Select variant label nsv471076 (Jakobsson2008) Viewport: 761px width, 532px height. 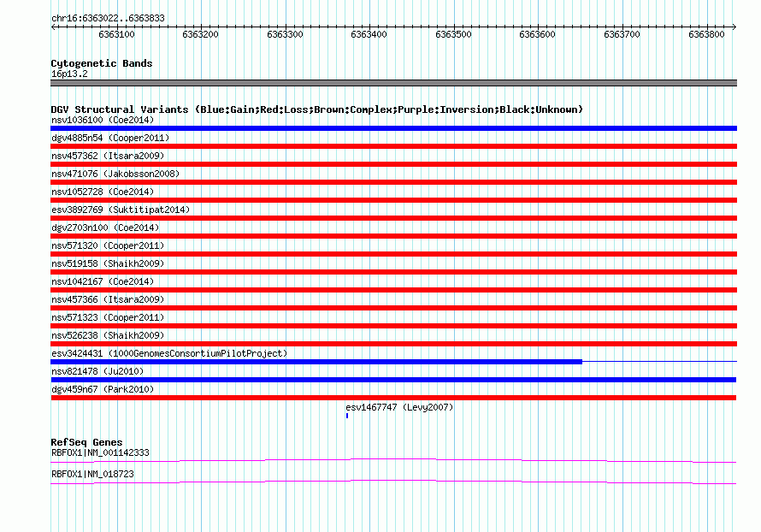tap(115, 174)
